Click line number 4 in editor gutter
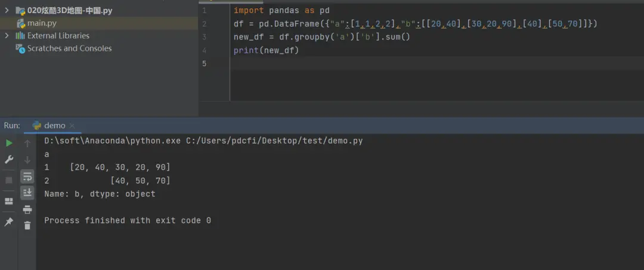Viewport: 644px width, 270px height. (x=205, y=51)
